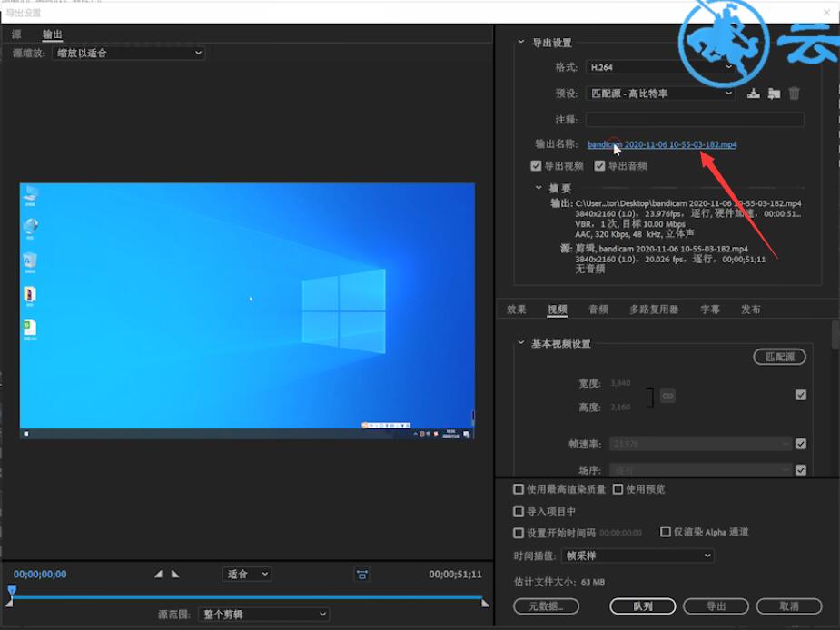
Task: Switch to the 字幕 tab
Action: [710, 310]
